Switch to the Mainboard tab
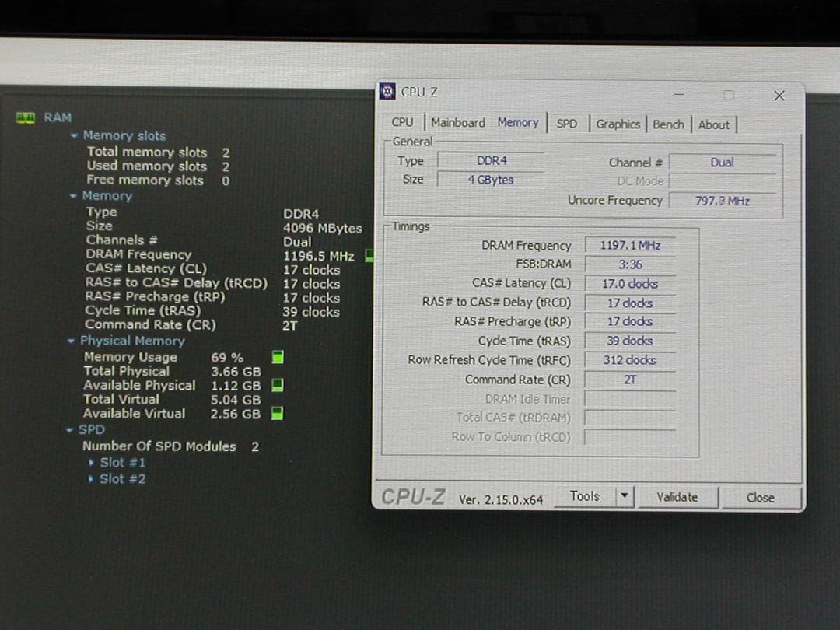The height and width of the screenshot is (630, 840). pos(457,123)
